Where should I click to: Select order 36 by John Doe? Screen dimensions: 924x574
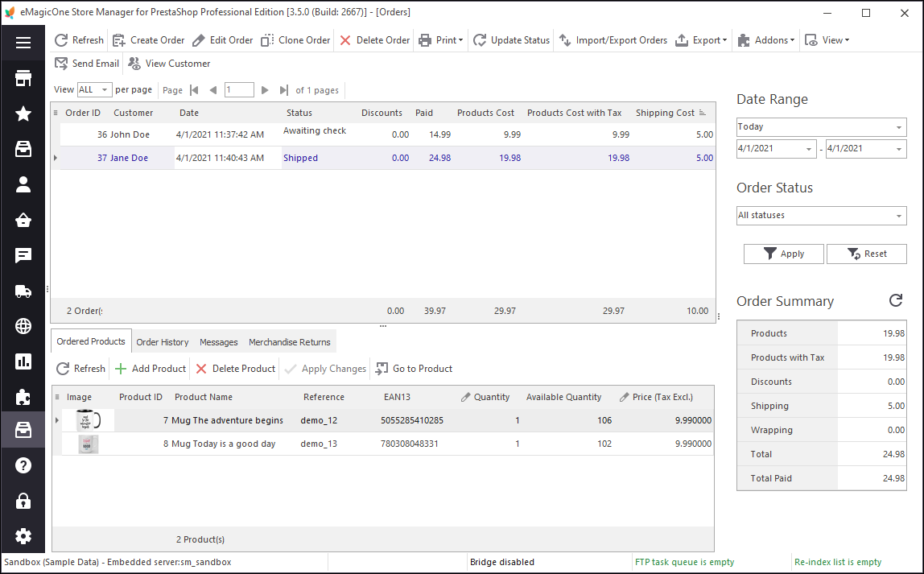(x=387, y=134)
